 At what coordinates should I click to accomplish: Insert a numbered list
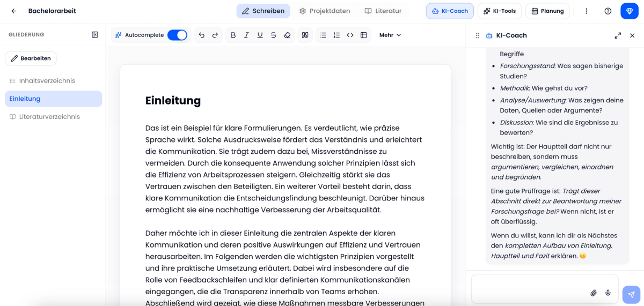(336, 35)
